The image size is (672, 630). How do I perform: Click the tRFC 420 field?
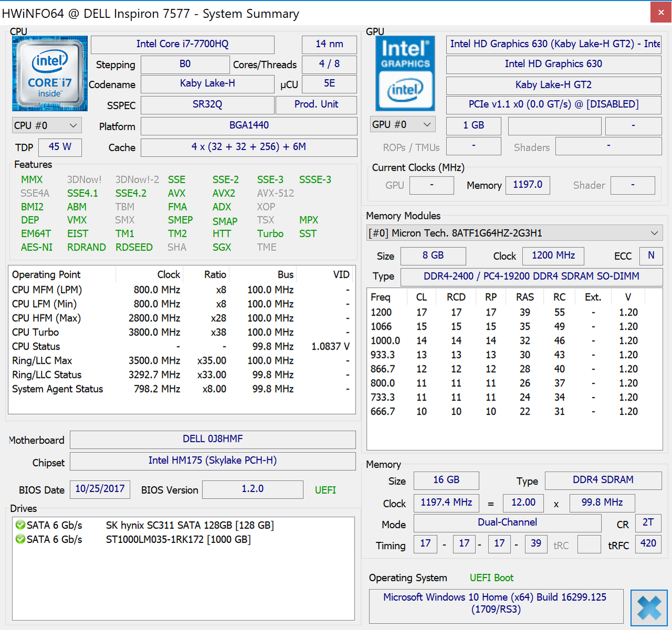(648, 544)
